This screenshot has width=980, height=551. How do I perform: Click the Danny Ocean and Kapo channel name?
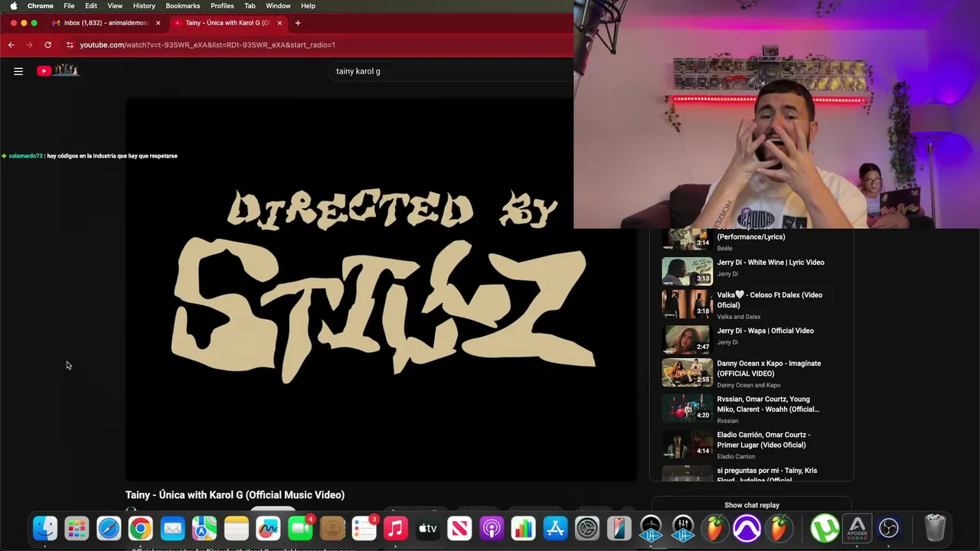coord(748,385)
